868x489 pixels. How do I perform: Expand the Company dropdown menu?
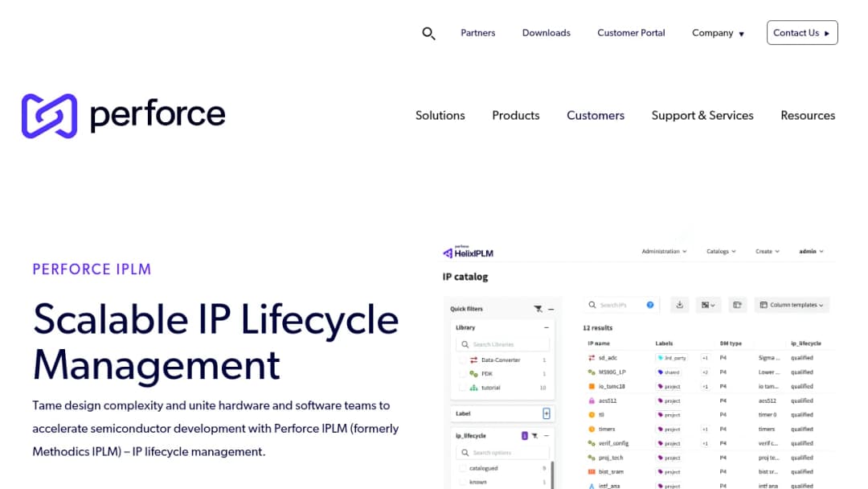[718, 33]
